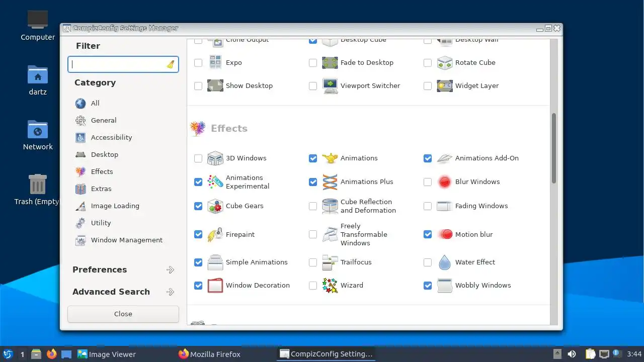
Task: Open the Simple Animations plugin icon
Action: coord(215,262)
